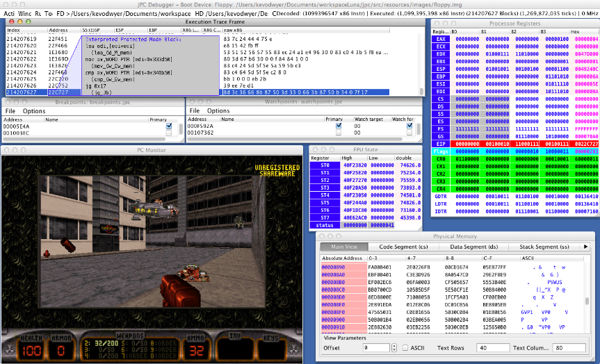Click the raw x86 column header
Viewport: 600px width, 364px height.
[306, 30]
